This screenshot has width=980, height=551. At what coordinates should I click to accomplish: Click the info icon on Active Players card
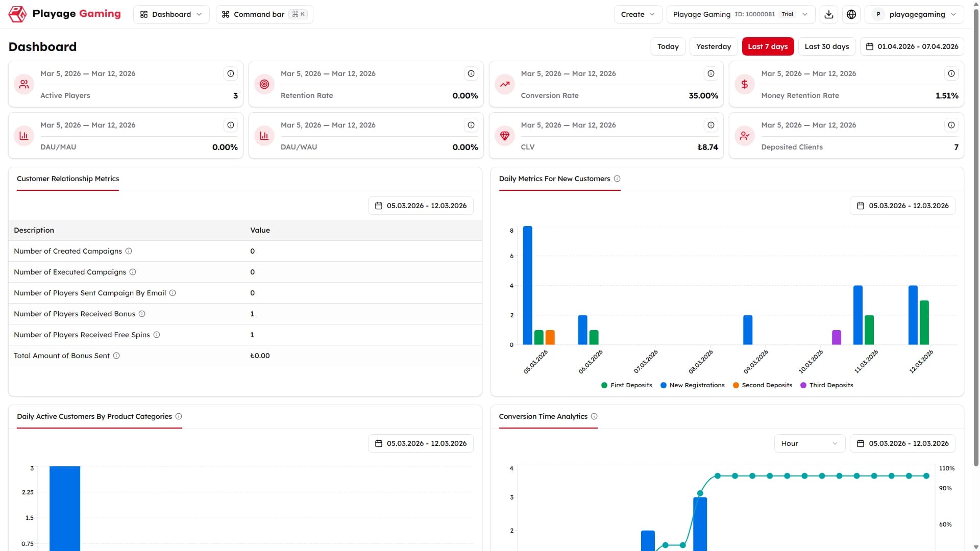coord(231,74)
